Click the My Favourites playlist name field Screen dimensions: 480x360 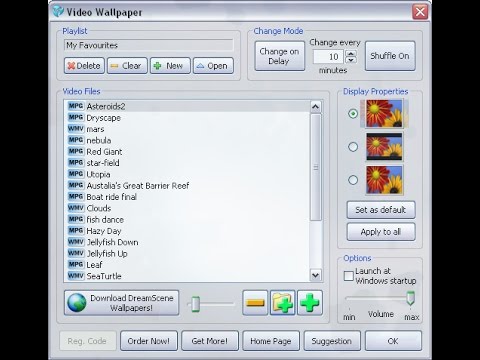click(148, 45)
